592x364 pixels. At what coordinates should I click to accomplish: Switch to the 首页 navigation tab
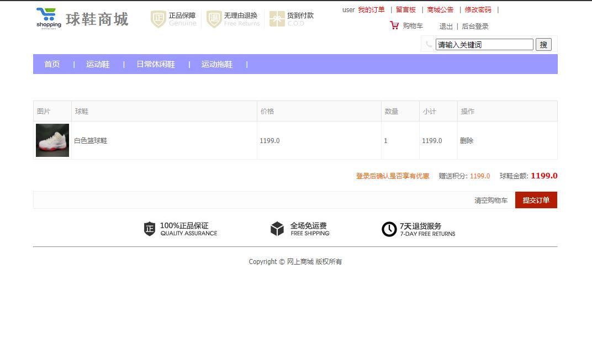pyautogui.click(x=51, y=64)
